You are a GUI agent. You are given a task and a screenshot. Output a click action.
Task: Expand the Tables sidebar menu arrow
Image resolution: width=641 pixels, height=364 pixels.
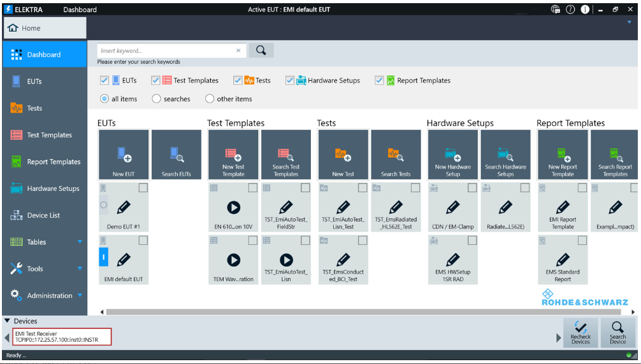[x=80, y=242]
